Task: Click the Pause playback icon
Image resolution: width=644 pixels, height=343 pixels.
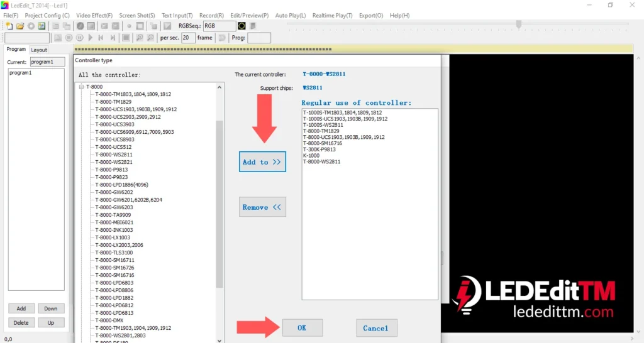Action: [x=80, y=38]
